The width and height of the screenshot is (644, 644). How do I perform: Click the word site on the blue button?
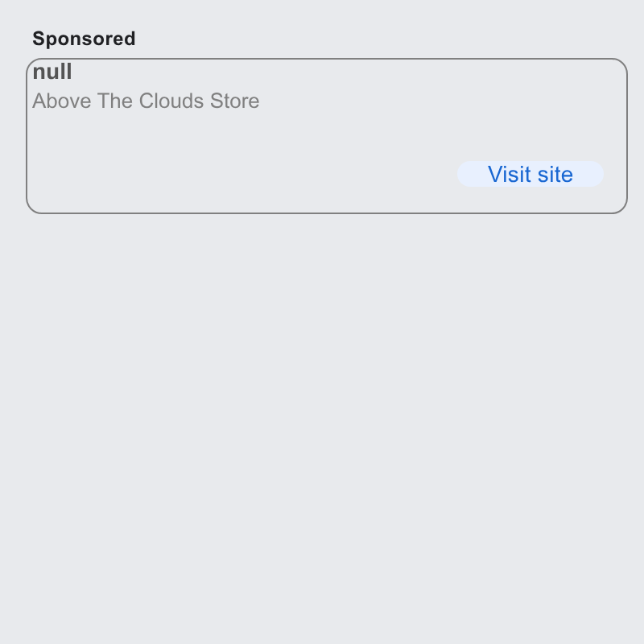pos(555,174)
